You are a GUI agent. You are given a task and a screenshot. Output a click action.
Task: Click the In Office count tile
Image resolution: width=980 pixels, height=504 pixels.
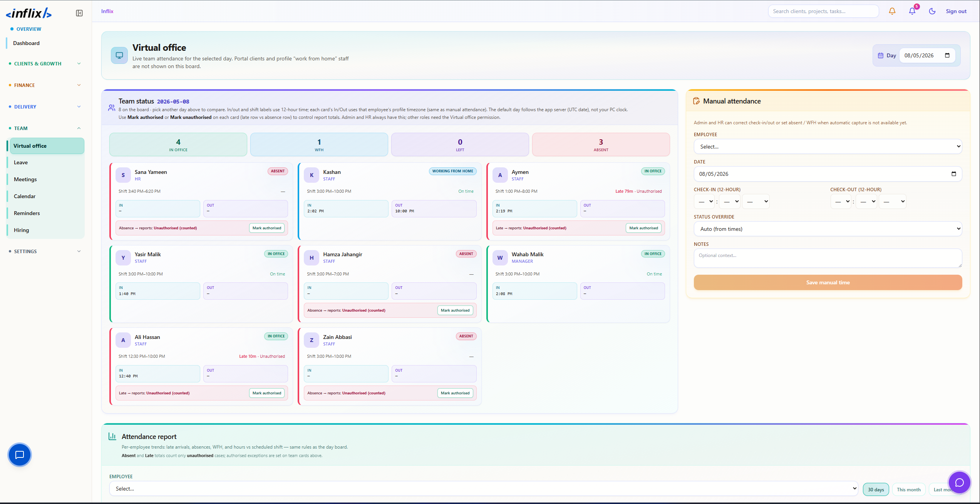[x=178, y=145]
